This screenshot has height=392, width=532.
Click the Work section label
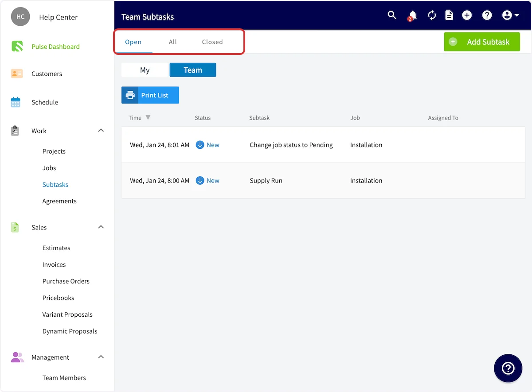click(39, 131)
